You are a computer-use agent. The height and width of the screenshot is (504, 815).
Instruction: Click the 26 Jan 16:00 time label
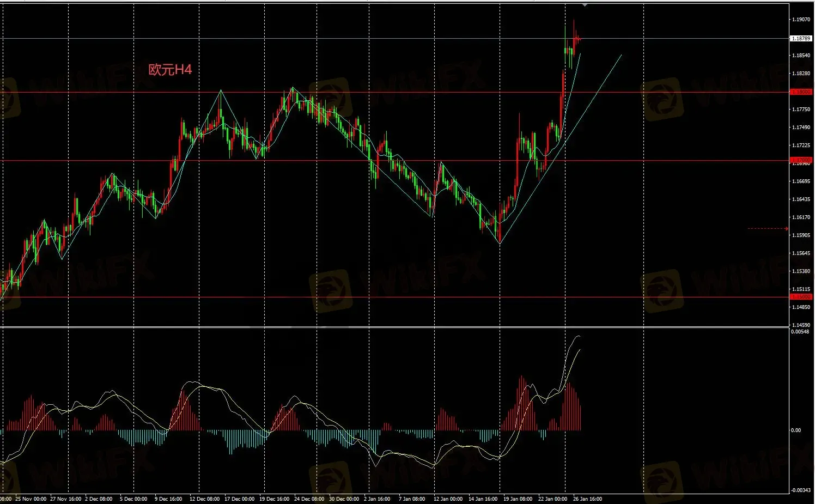point(588,499)
